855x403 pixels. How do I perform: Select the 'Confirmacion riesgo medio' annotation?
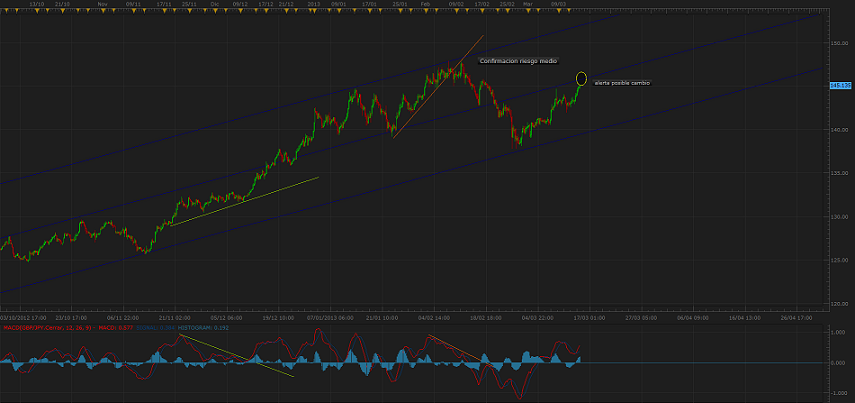(518, 62)
